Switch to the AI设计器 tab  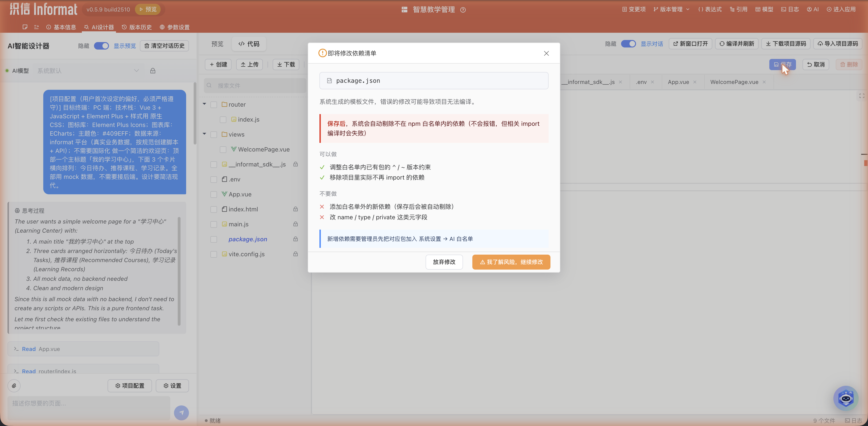[99, 27]
